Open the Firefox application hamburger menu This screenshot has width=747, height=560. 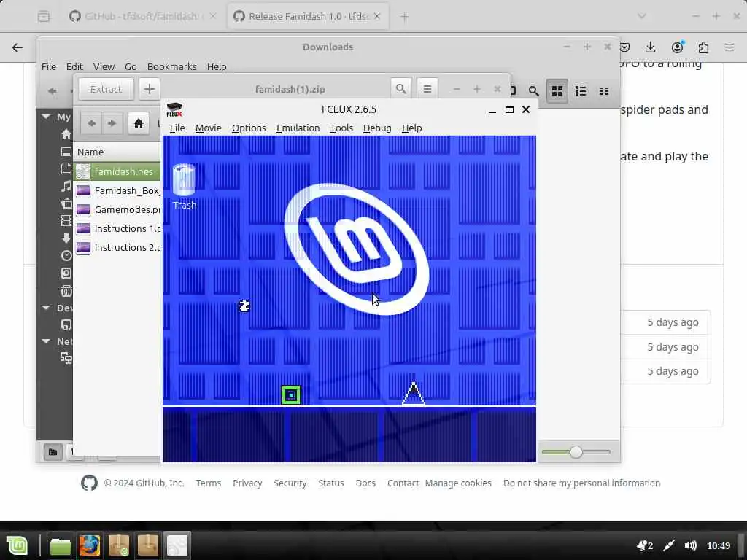(729, 47)
